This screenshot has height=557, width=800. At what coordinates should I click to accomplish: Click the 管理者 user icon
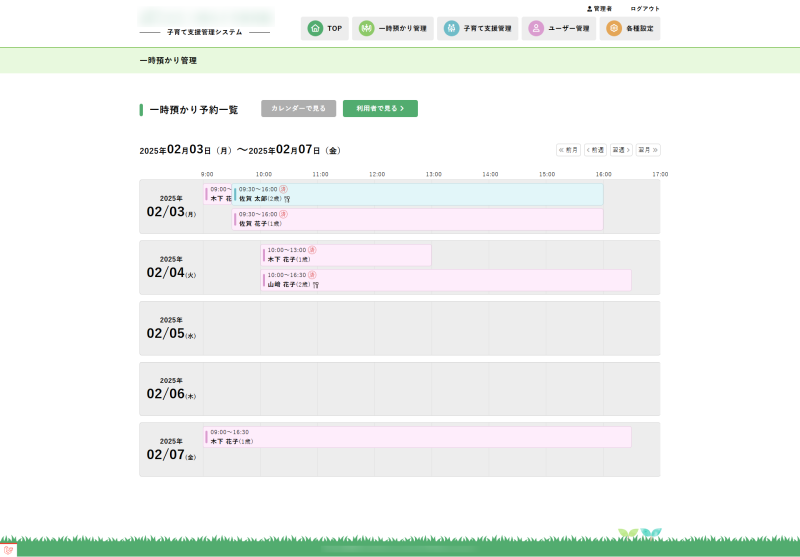589,8
